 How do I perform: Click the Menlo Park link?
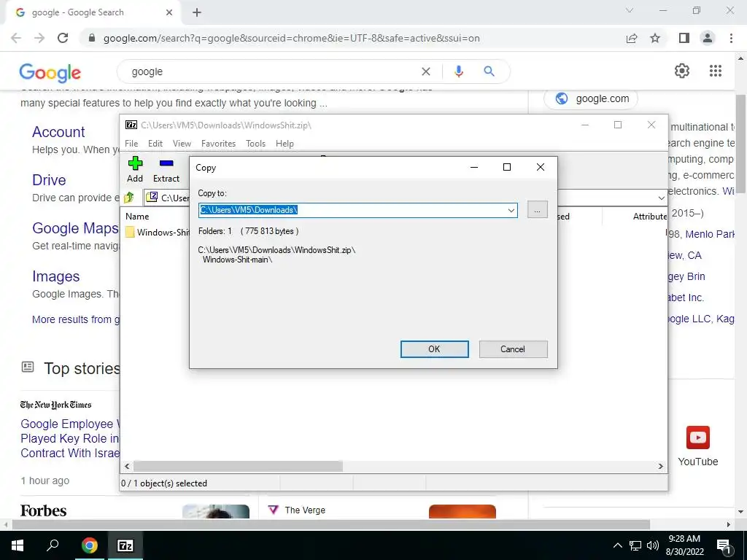click(710, 234)
